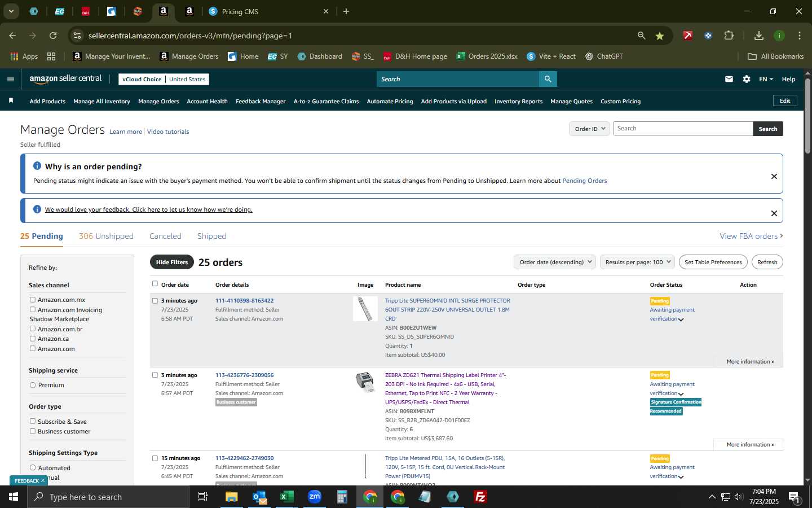Open Calculator from the Windows taskbar

click(342, 497)
